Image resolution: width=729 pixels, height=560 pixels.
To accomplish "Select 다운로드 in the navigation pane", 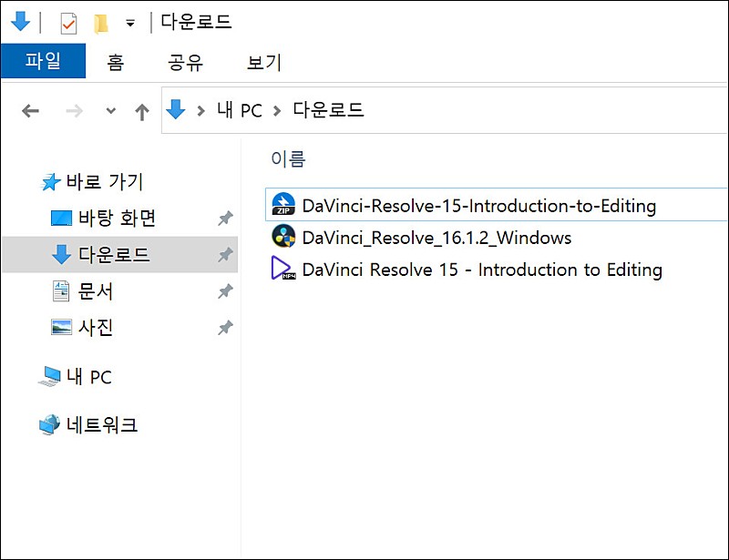I will tap(114, 255).
